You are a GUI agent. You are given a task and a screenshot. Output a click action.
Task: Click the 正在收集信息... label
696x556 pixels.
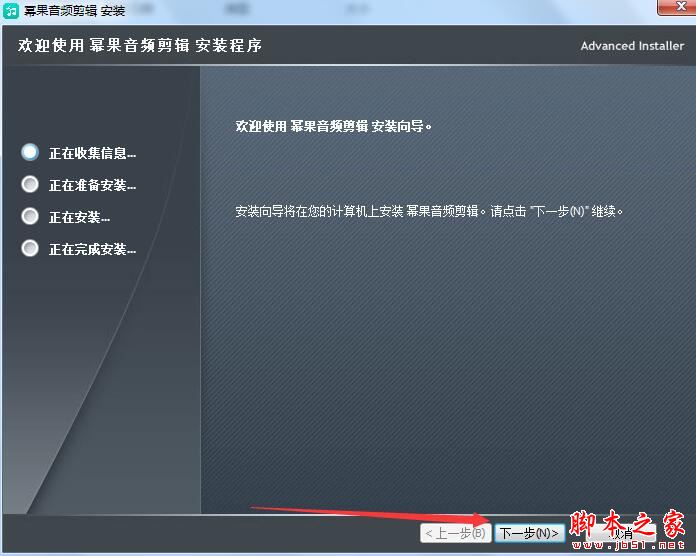click(92, 153)
